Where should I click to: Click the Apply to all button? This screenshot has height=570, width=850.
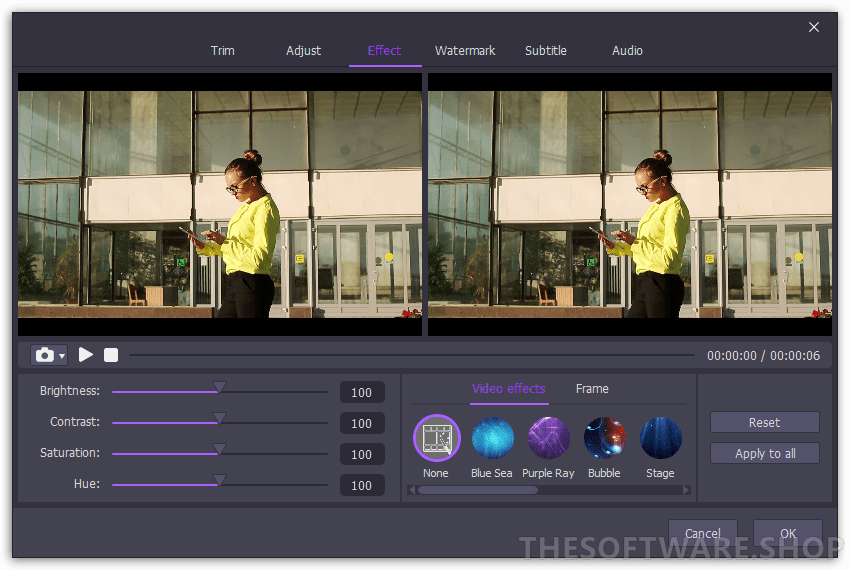765,453
